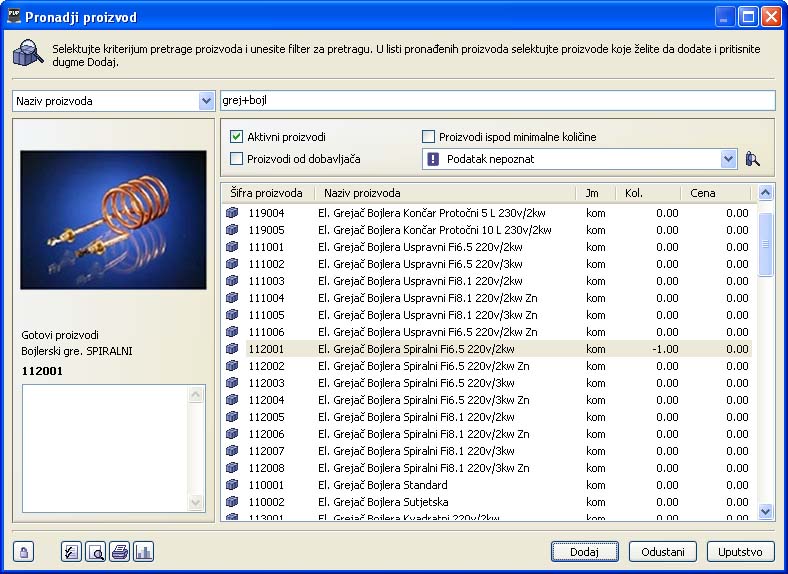Sort by the Šifra proizvoda column header
788x574 pixels.
(x=266, y=193)
